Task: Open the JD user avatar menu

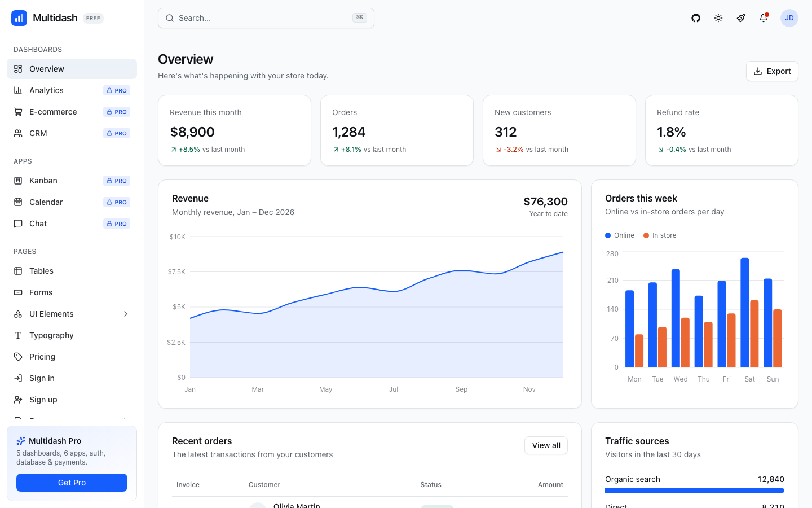Action: tap(789, 18)
